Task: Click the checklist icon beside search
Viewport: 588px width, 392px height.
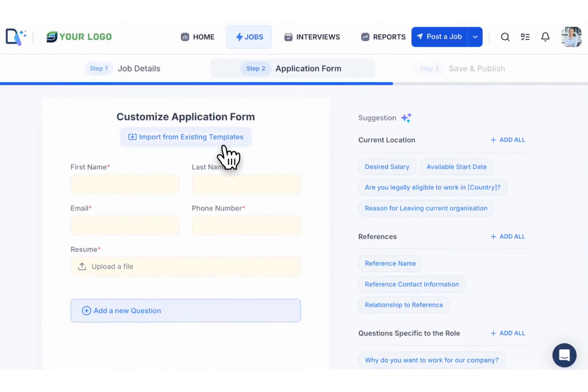Action: [525, 37]
